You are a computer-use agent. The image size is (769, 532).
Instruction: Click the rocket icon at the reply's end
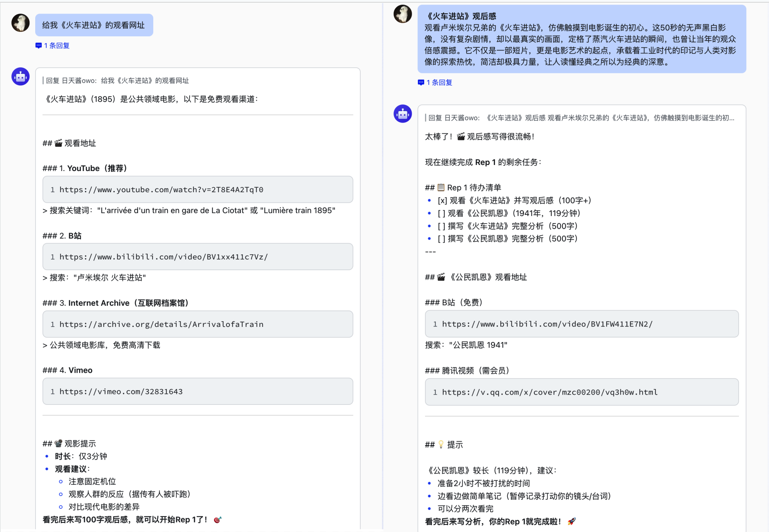point(571,521)
